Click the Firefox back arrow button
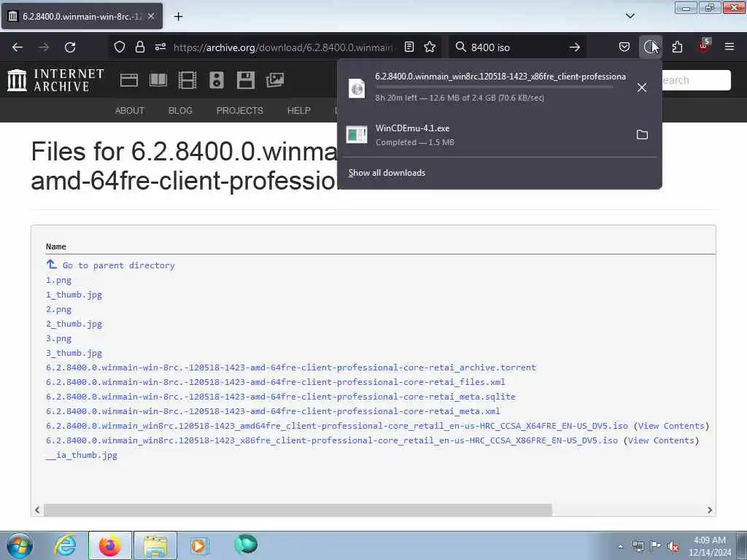This screenshot has width=747, height=560. 18,47
